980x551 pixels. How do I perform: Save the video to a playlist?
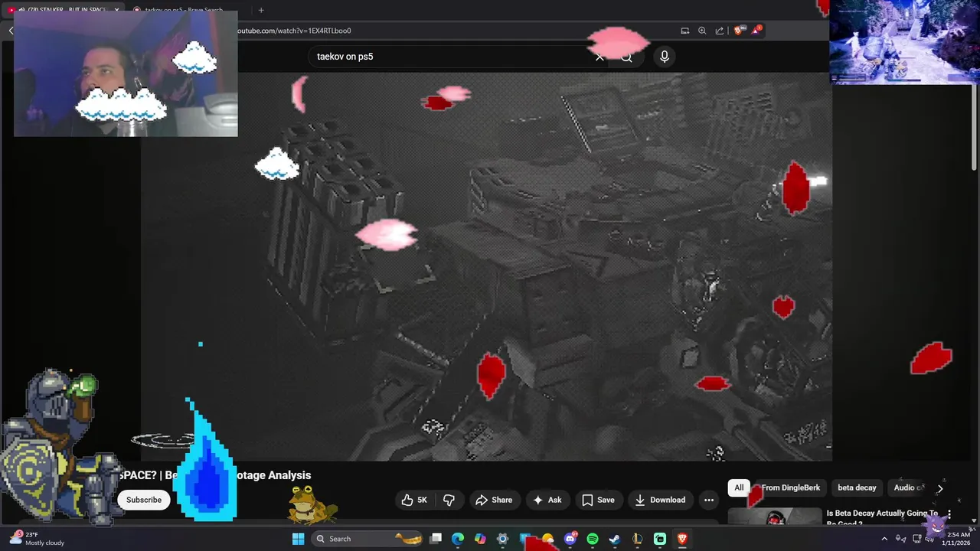(x=598, y=500)
